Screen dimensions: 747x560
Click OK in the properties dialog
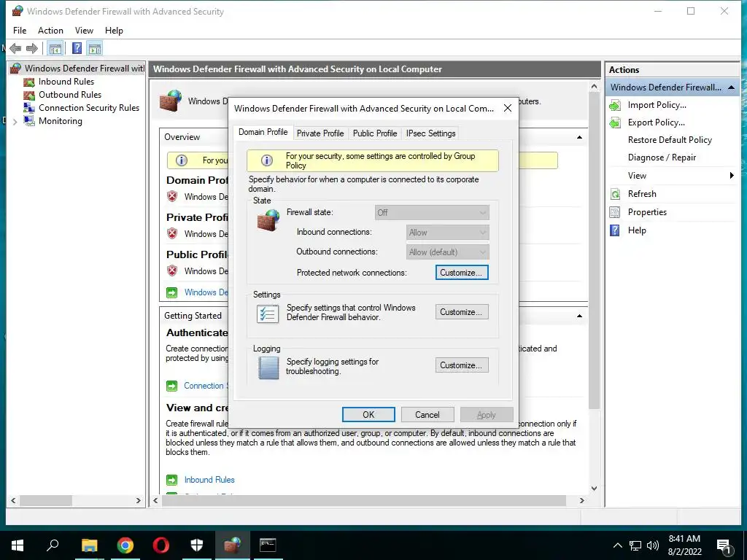pyautogui.click(x=368, y=415)
